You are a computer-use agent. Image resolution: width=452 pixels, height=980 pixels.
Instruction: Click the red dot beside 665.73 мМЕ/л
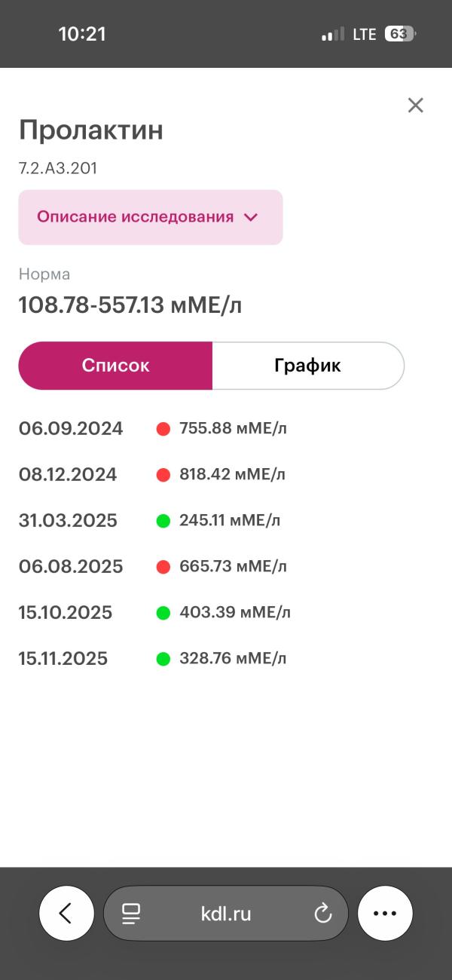pos(164,565)
